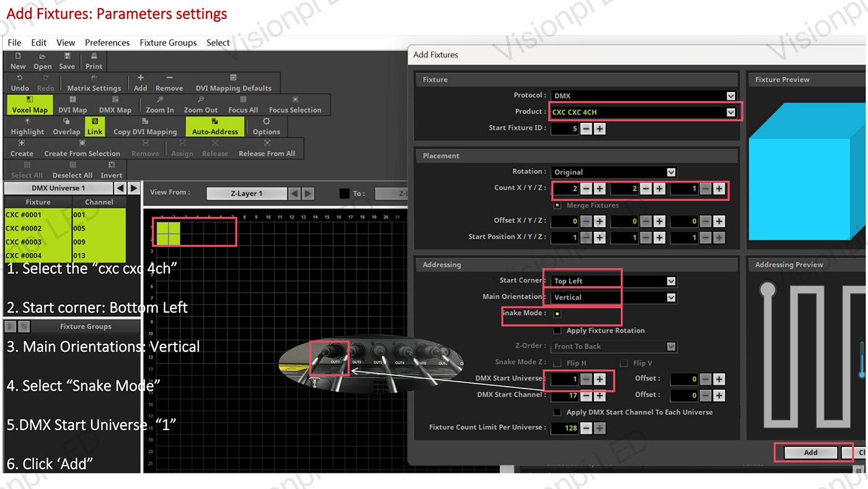Click Create group toolbar icon
Image resolution: width=868 pixels, height=489 pixels.
pyautogui.click(x=22, y=148)
